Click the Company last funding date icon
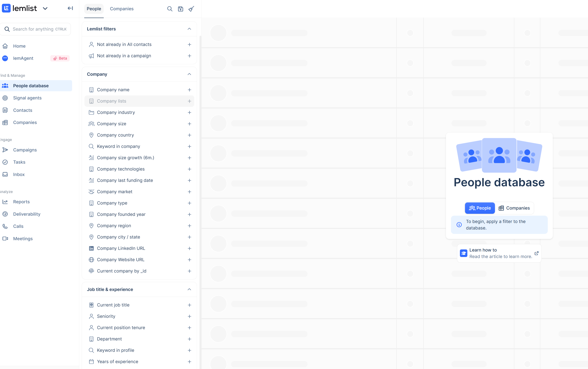This screenshot has width=588, height=369. click(91, 180)
